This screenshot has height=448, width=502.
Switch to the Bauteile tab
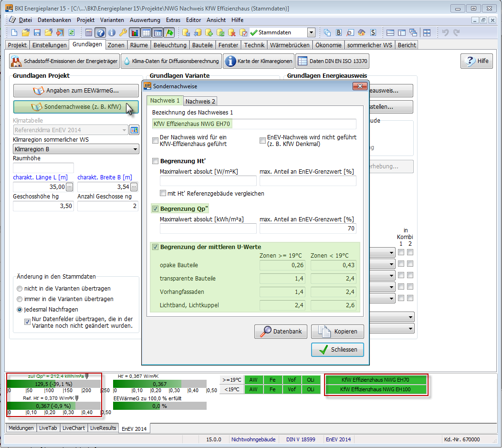click(x=202, y=45)
